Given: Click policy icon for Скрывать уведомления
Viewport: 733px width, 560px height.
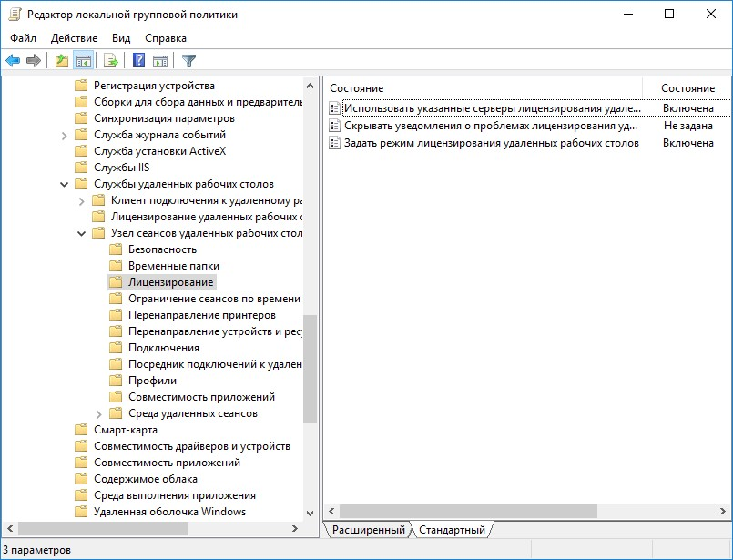Looking at the screenshot, I should (334, 126).
